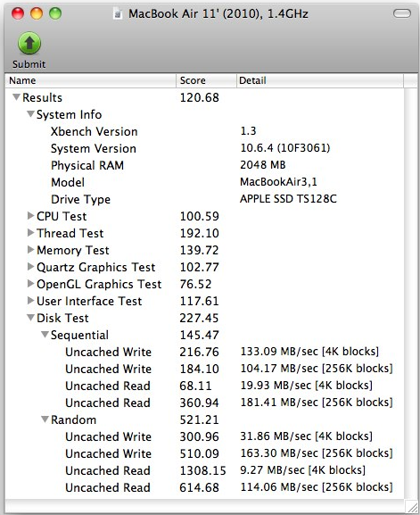
Task: Click detail 19.93 MB/sec [4K blocks]
Action: click(306, 386)
